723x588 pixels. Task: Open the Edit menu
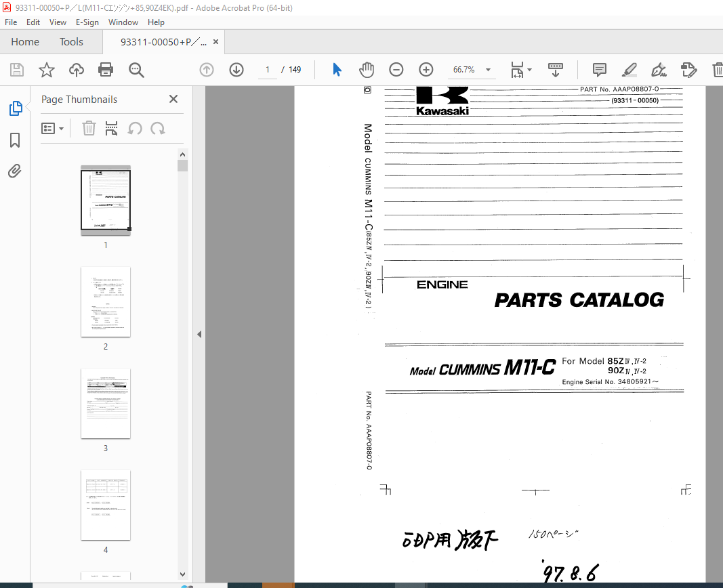pyautogui.click(x=33, y=22)
